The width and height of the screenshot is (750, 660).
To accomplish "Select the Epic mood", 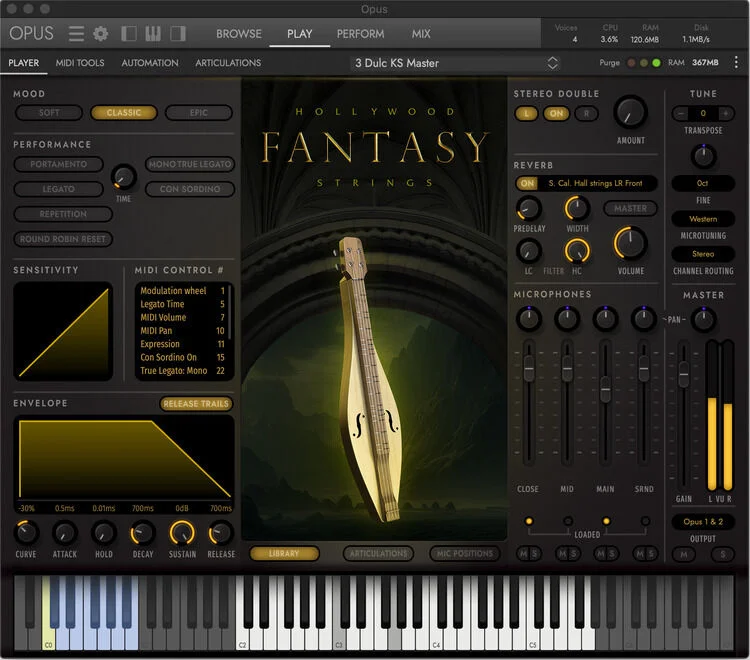I will (199, 113).
